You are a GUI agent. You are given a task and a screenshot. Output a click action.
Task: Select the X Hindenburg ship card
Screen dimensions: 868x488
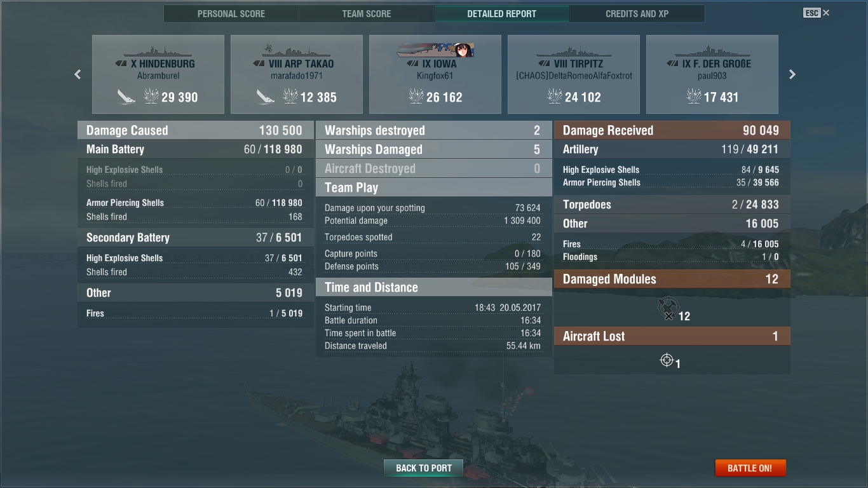158,74
